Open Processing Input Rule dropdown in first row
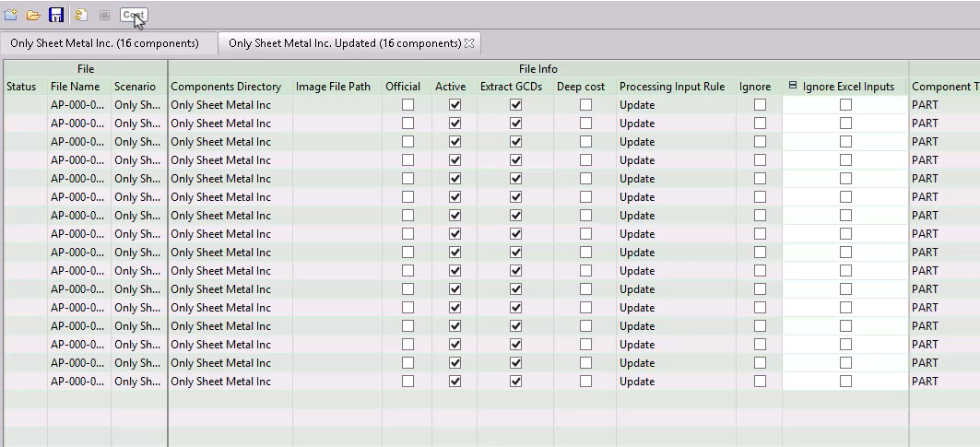This screenshot has width=980, height=447. (675, 105)
